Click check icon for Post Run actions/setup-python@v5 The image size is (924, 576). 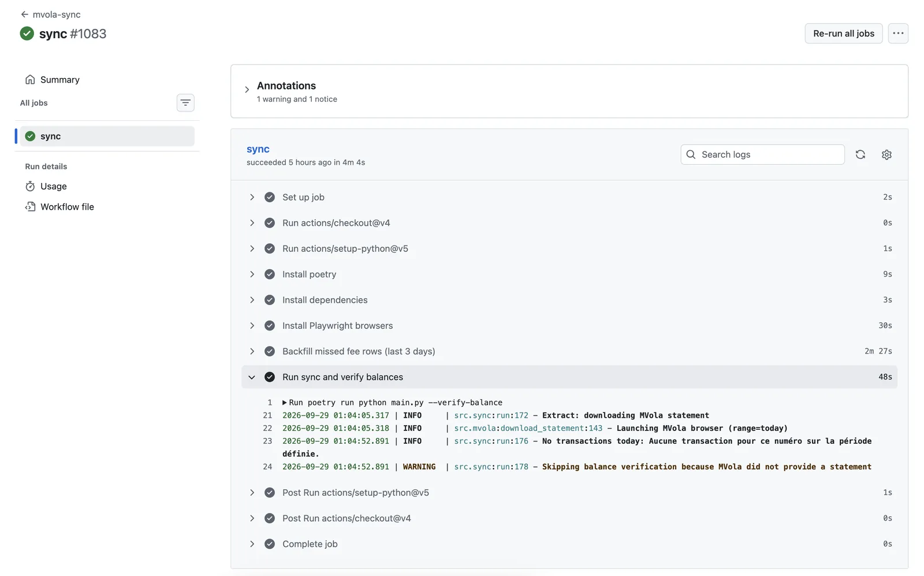[x=270, y=493]
